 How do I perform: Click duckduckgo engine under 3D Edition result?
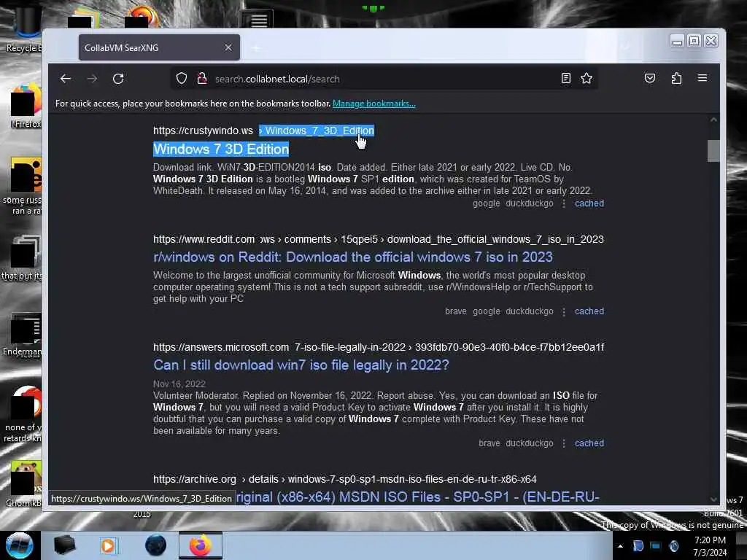[x=530, y=203]
